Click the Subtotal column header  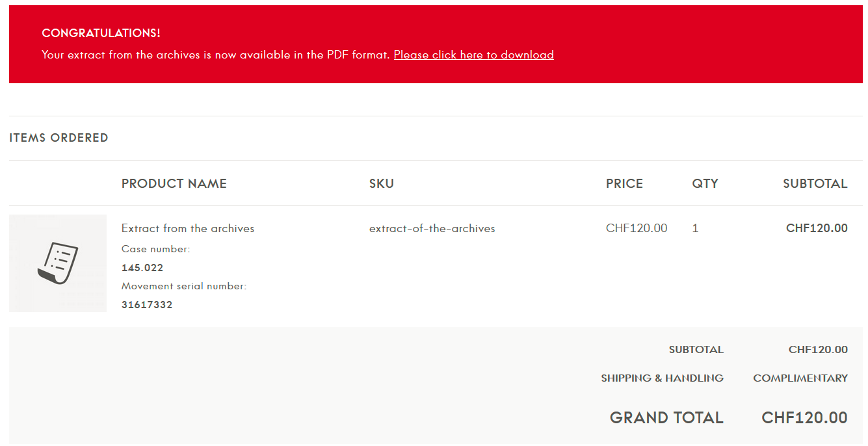[815, 183]
